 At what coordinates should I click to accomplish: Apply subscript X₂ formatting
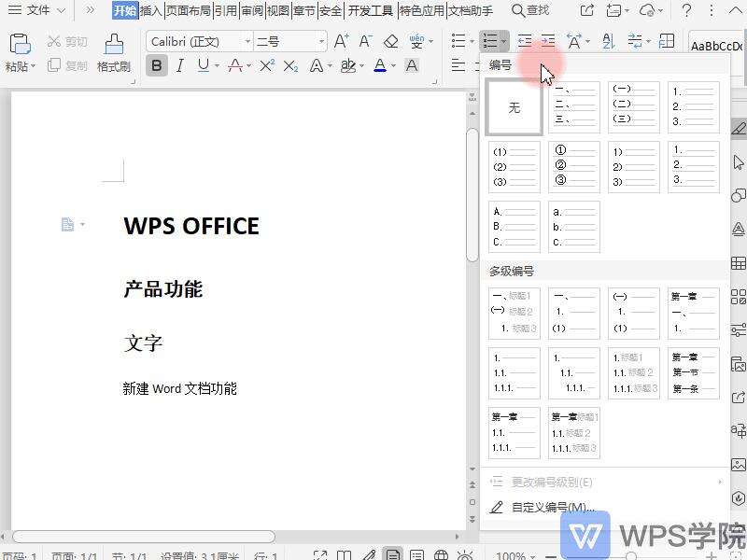coord(290,65)
